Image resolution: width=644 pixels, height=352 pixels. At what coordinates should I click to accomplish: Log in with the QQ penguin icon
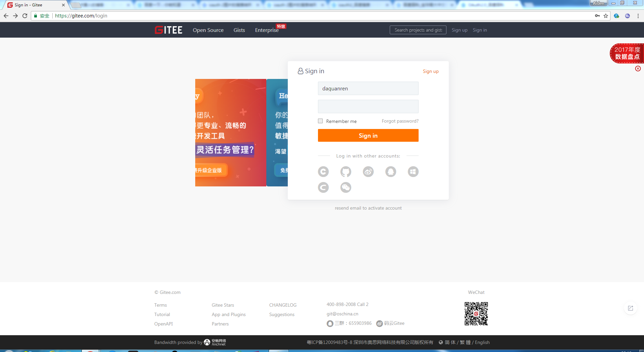pyautogui.click(x=391, y=172)
